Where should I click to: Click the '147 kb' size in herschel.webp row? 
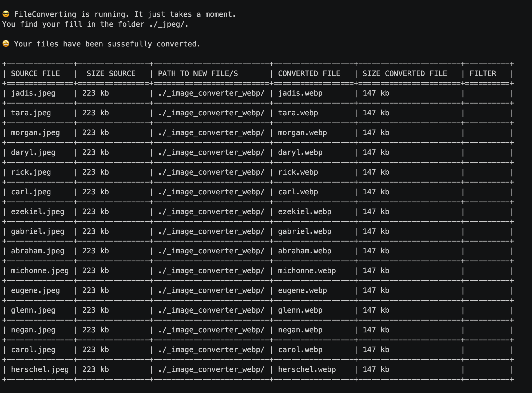(x=376, y=370)
